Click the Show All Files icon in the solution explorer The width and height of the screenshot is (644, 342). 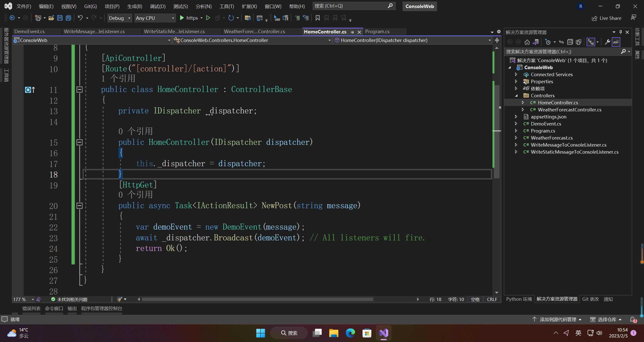[579, 42]
